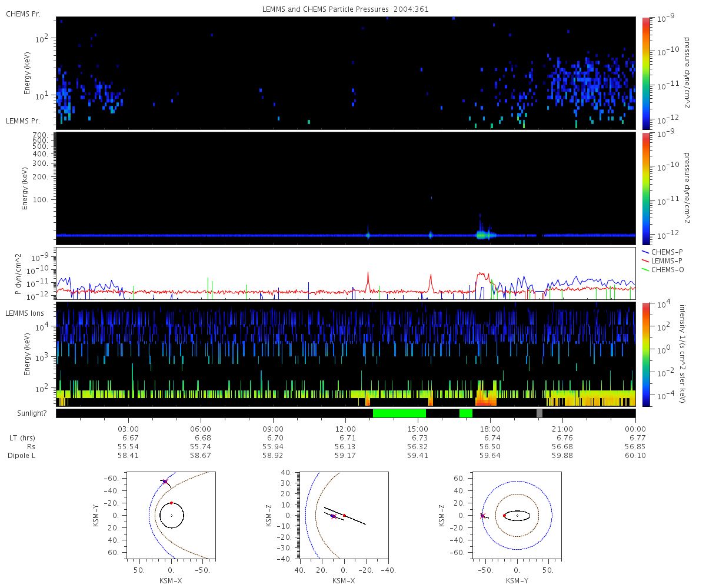This screenshot has height=588, width=706.
Task: Click the 'LEMMS Ions' panel label
Action: [25, 313]
